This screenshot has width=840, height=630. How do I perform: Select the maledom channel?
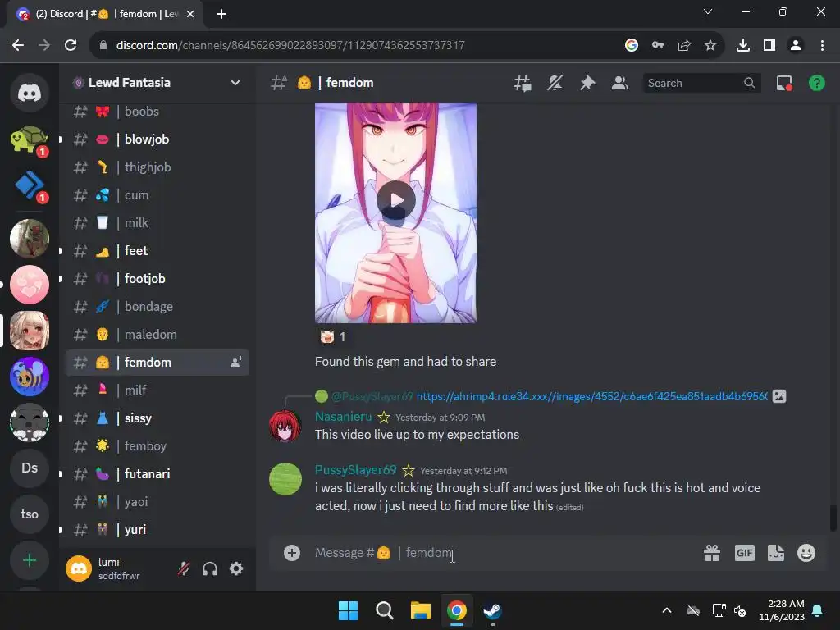coord(157,335)
